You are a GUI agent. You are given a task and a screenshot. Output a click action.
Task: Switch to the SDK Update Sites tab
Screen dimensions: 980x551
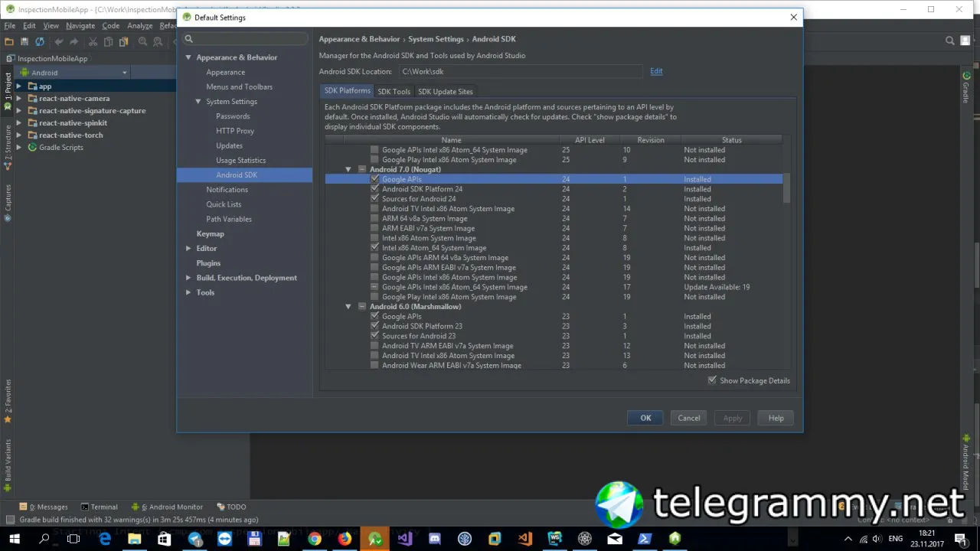(x=445, y=92)
